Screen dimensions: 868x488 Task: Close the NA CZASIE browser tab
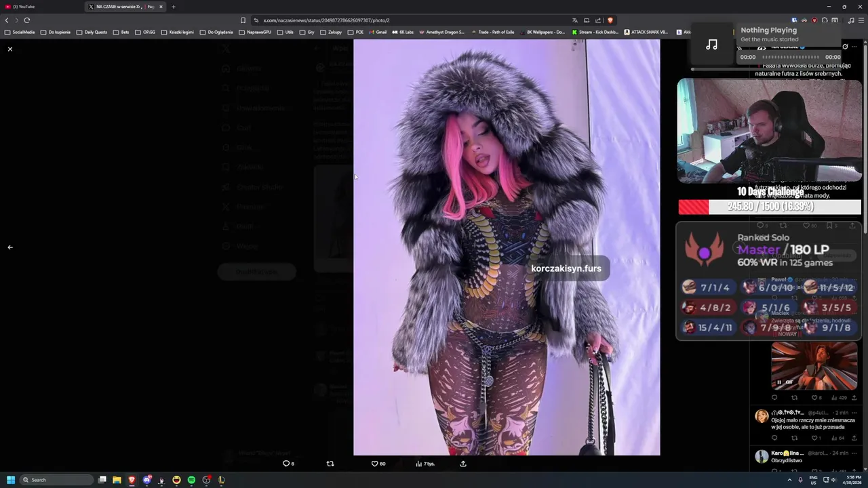(161, 7)
